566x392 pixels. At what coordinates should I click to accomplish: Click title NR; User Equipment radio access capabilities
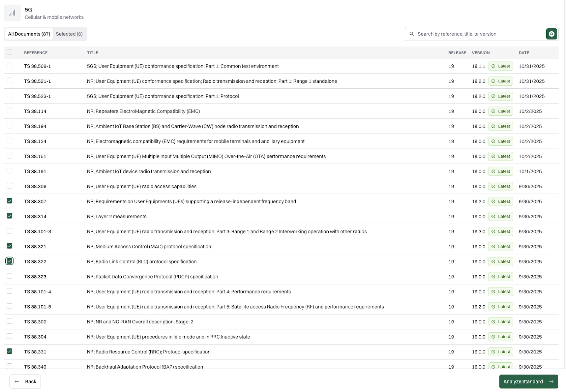tap(141, 186)
